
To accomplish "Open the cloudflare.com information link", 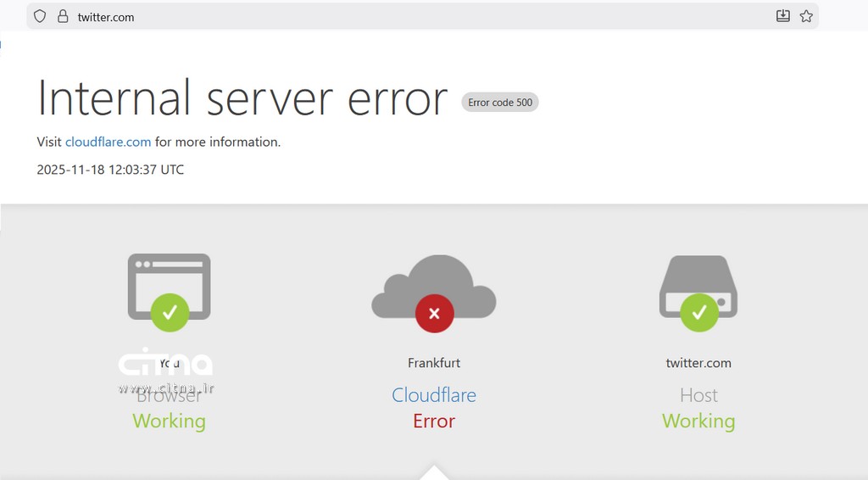I will point(108,142).
